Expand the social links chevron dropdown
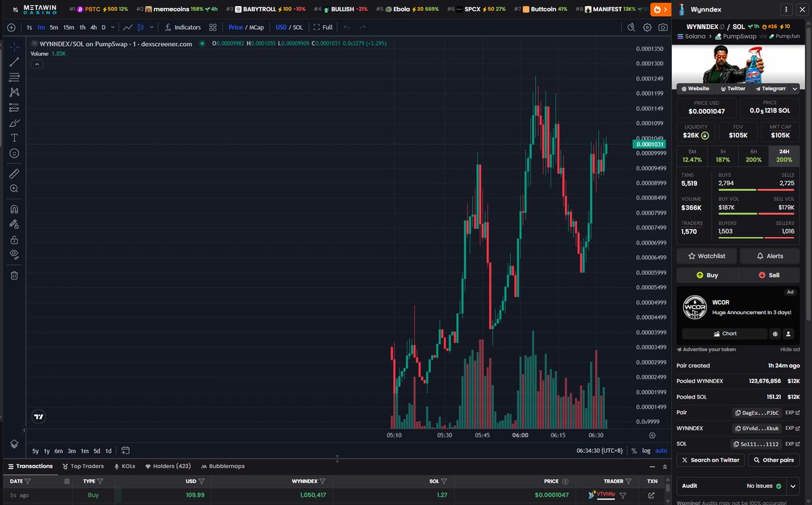This screenshot has height=505, width=812. click(x=795, y=88)
